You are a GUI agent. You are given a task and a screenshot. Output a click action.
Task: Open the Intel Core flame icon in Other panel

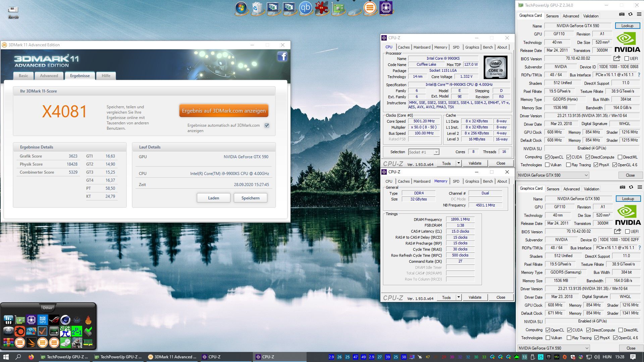coord(31,331)
